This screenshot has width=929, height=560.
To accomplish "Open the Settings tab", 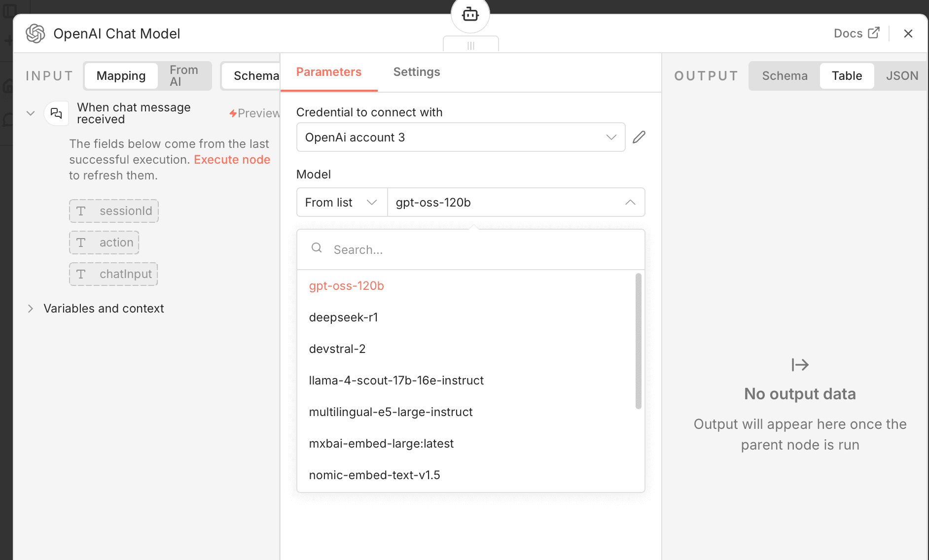I will 416,72.
